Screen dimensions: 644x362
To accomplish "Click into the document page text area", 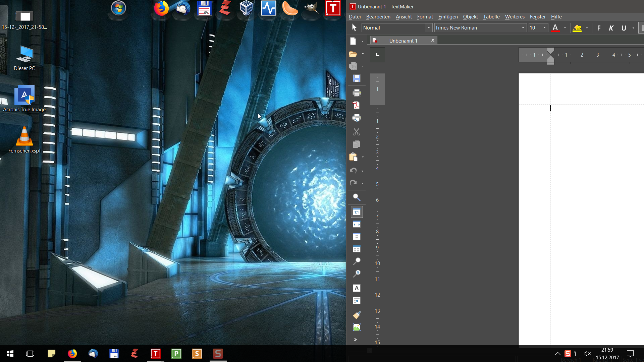I will (x=597, y=225).
